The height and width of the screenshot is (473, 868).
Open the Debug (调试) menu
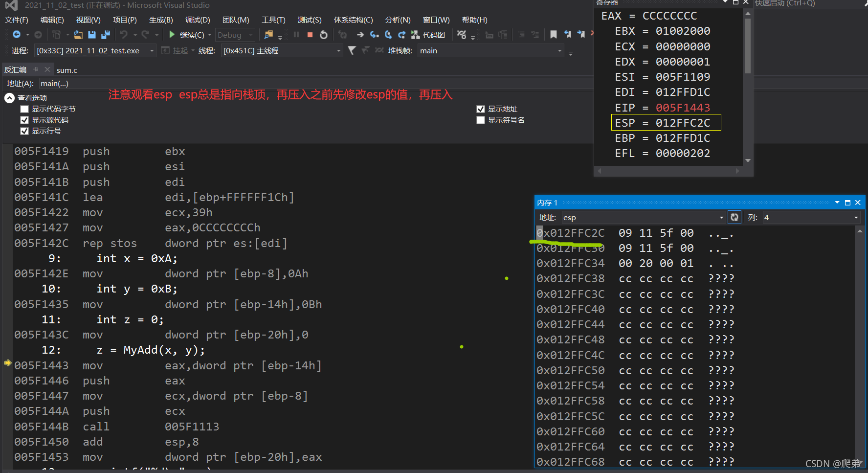point(198,20)
